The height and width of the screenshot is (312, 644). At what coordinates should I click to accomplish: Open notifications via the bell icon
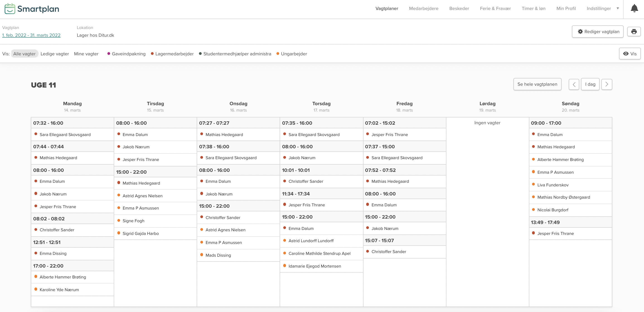(x=634, y=8)
